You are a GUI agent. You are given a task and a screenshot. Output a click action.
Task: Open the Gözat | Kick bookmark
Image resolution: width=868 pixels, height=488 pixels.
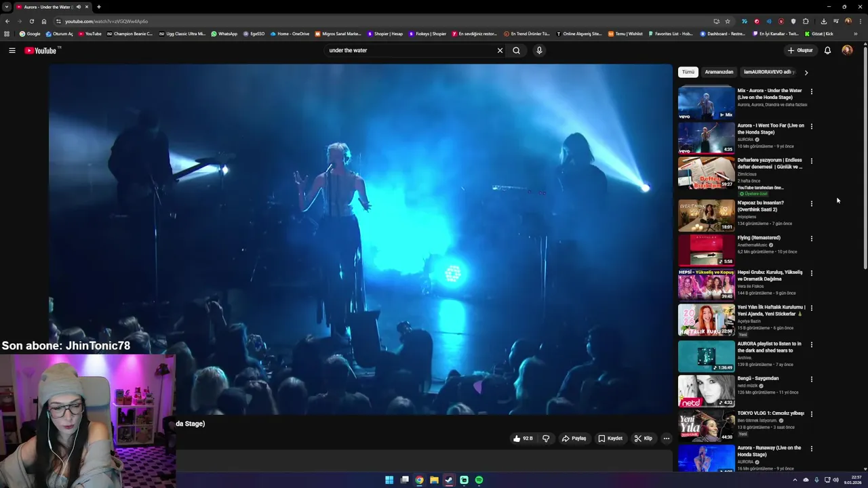(x=819, y=34)
